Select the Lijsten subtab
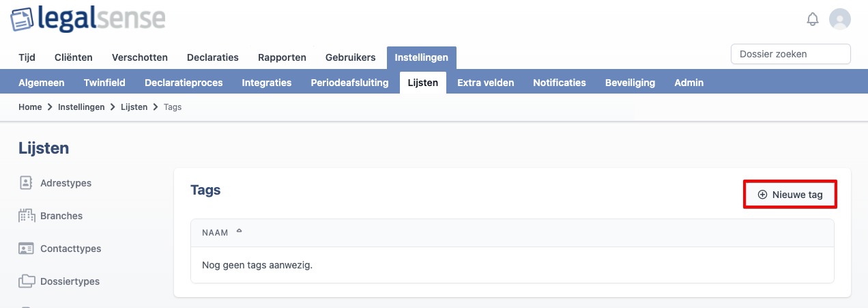The image size is (868, 308). click(x=423, y=83)
